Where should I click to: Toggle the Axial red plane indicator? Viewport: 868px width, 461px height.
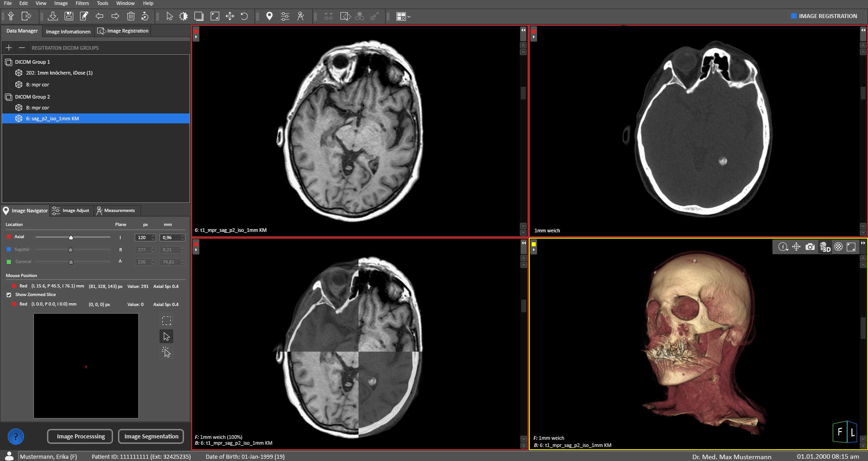click(x=9, y=237)
